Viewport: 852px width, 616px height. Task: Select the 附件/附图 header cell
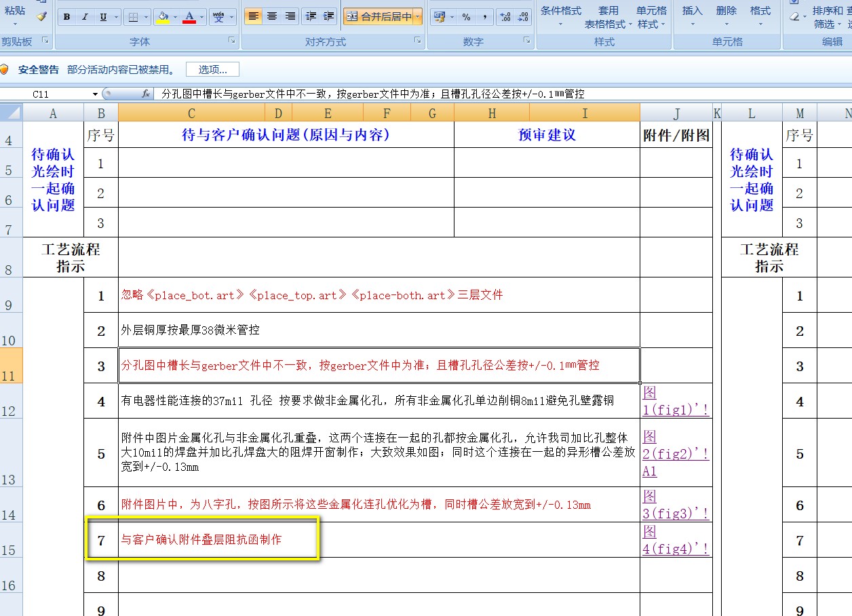pyautogui.click(x=676, y=135)
